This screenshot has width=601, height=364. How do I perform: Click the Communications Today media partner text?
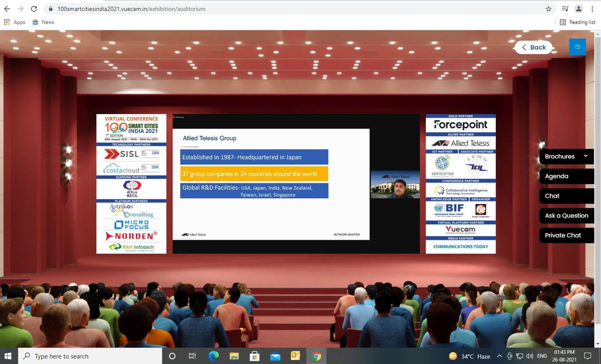460,247
